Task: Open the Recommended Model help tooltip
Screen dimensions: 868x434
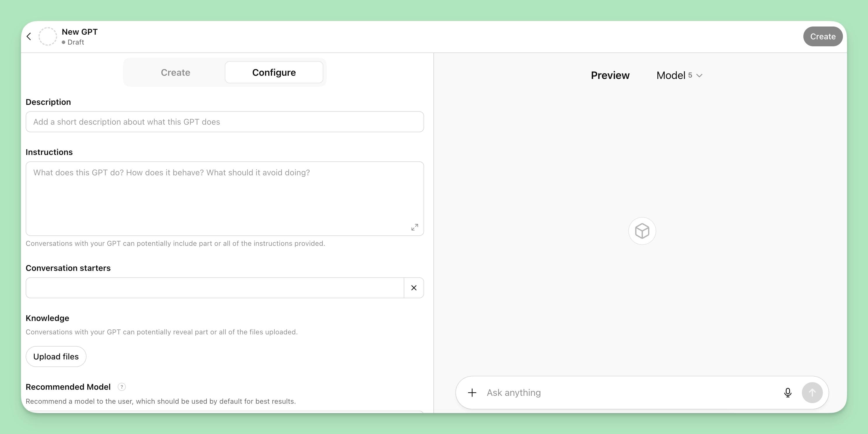Action: (x=121, y=387)
